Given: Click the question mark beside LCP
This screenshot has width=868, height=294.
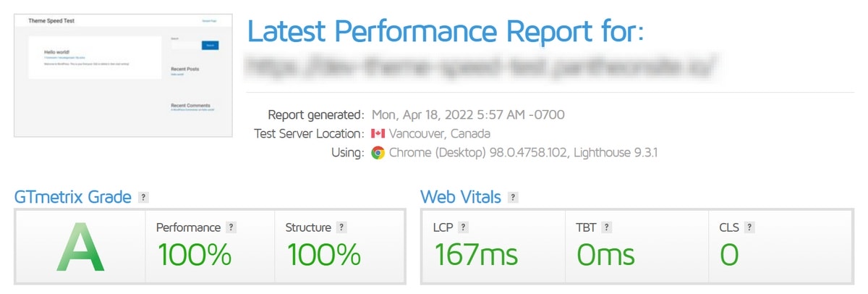Looking at the screenshot, I should coord(463,227).
